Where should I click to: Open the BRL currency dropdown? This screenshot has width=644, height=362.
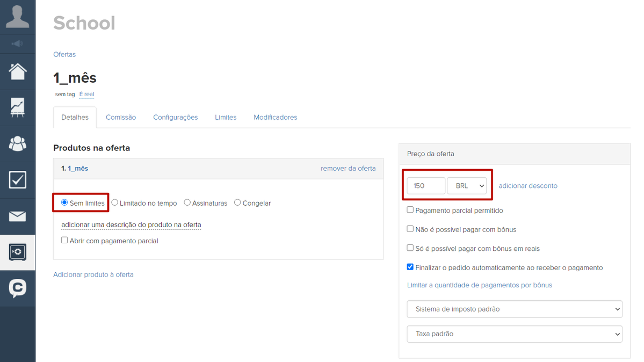tap(467, 186)
